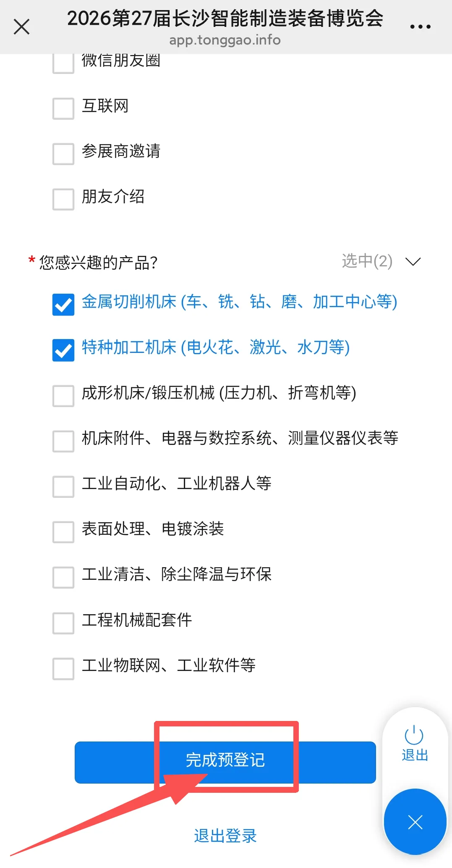Close the web page with X icon
The image size is (452, 868).
tap(21, 27)
